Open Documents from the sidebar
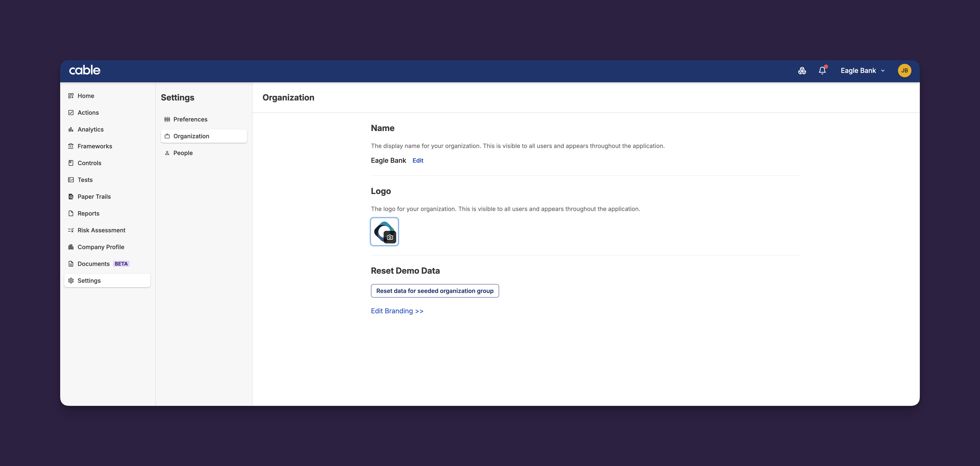This screenshot has width=980, height=466. [107, 264]
